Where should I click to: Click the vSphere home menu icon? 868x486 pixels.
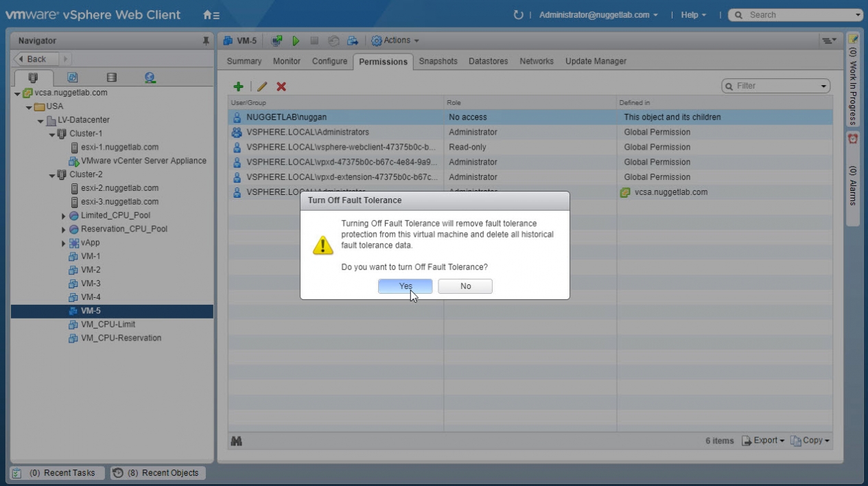[x=211, y=15]
